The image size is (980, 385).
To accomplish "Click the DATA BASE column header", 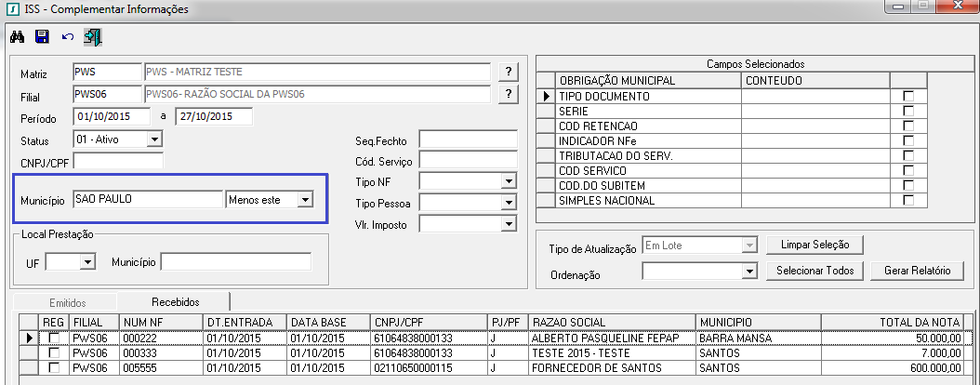I will (x=328, y=322).
